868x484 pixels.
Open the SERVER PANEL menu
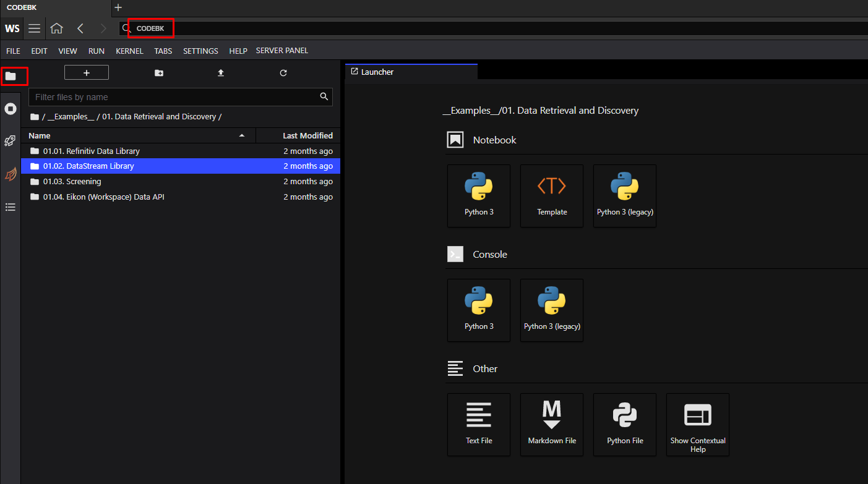coord(282,51)
